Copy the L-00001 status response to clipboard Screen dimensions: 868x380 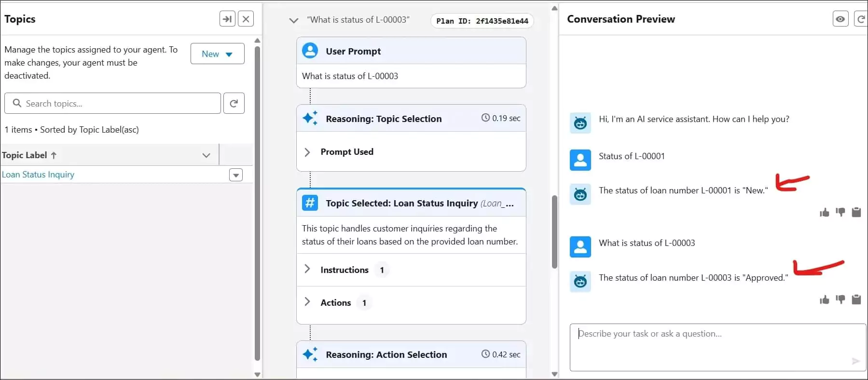(856, 212)
